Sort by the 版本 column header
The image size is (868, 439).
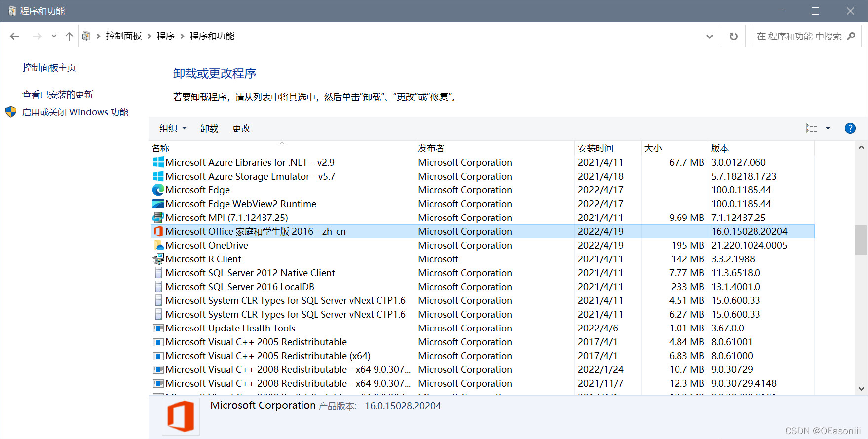(x=761, y=148)
